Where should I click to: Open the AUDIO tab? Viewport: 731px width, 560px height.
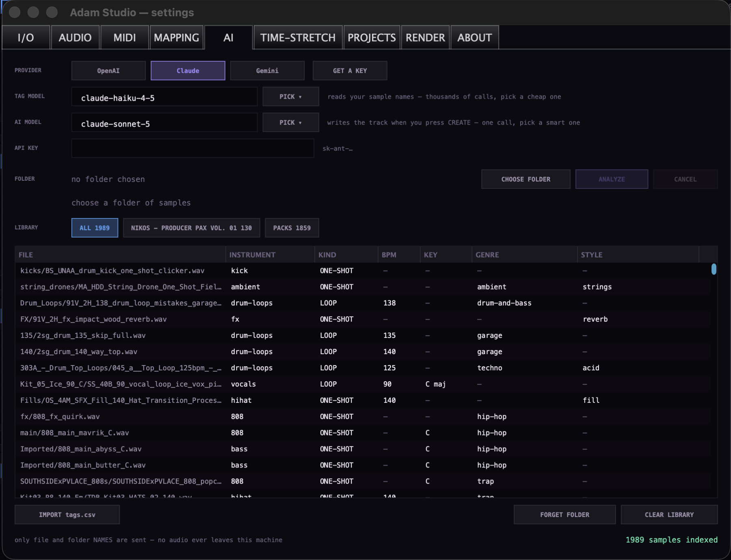75,37
